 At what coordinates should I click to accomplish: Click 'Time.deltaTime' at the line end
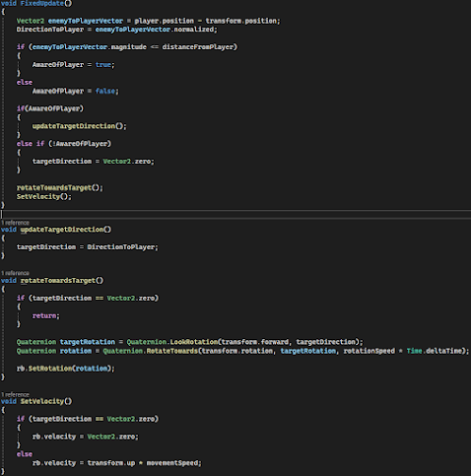(435, 351)
